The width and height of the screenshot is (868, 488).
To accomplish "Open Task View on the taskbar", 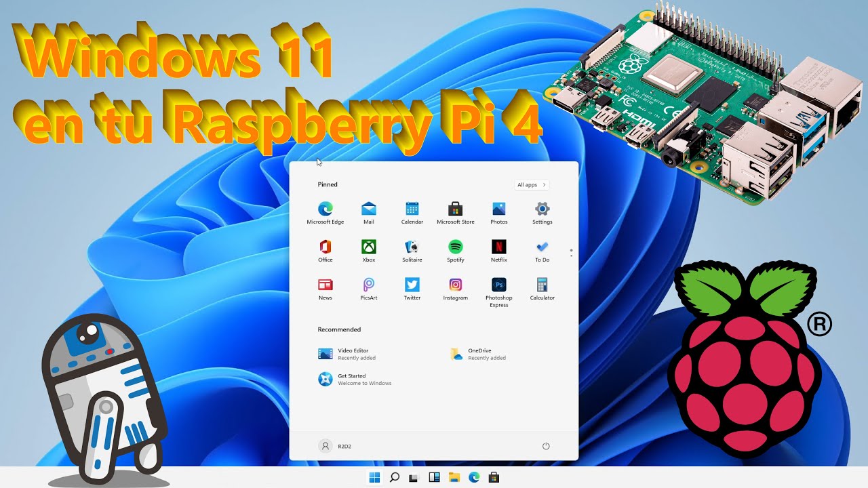I will [414, 477].
